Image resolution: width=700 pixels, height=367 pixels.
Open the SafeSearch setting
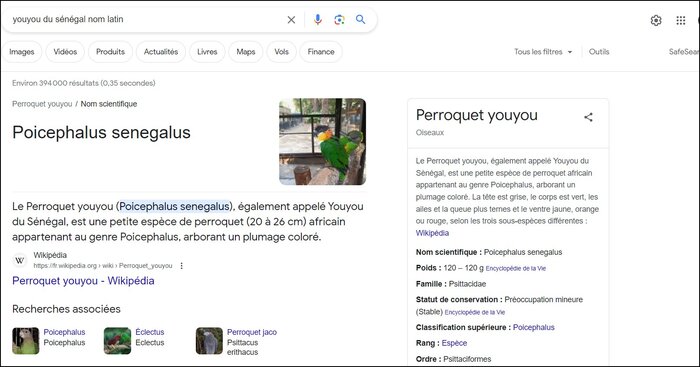684,52
